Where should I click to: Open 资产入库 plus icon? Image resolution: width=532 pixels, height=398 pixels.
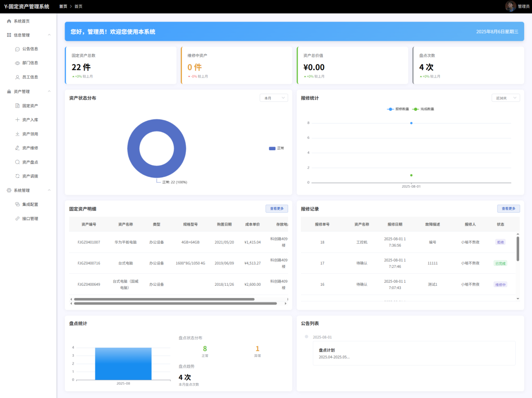[17, 120]
